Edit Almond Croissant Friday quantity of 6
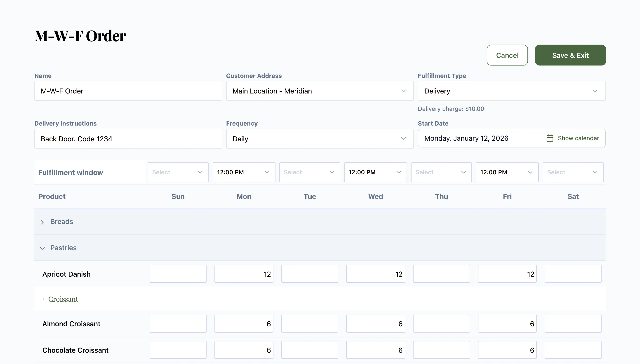The image size is (640, 364). tap(507, 324)
